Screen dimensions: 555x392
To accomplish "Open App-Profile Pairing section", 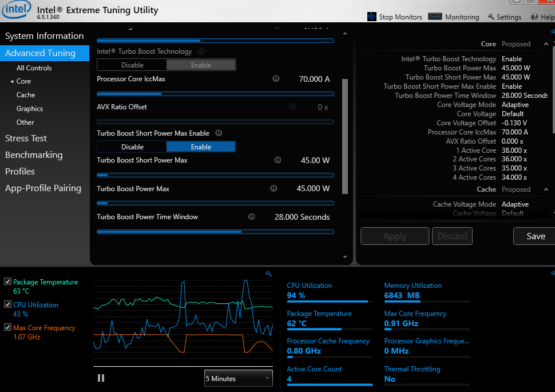I will pos(43,188).
